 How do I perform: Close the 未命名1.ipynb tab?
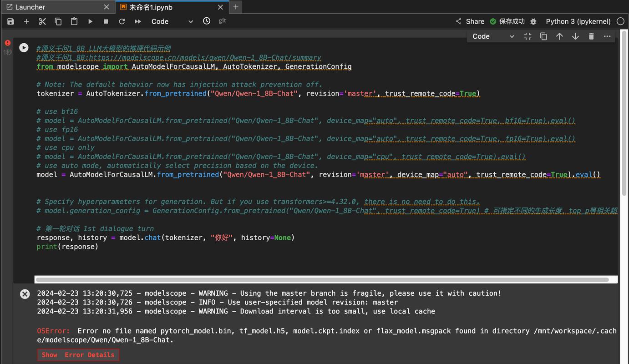220,7
